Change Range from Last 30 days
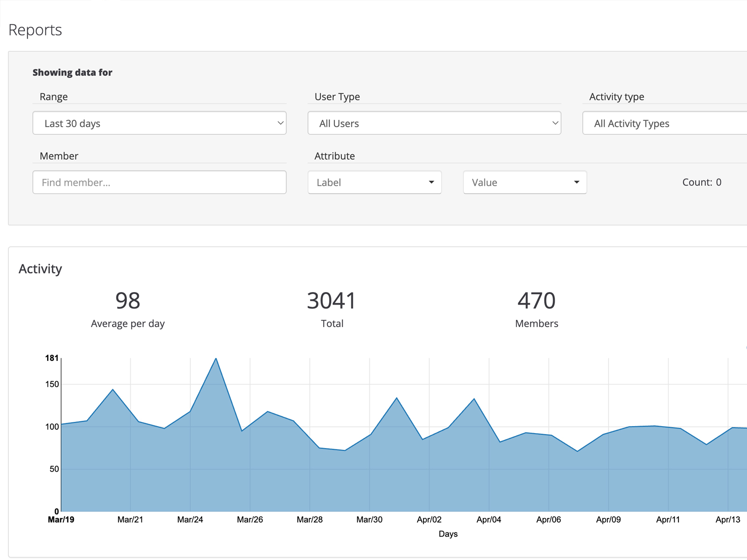Screen dimensions: 747x560 click(x=159, y=123)
